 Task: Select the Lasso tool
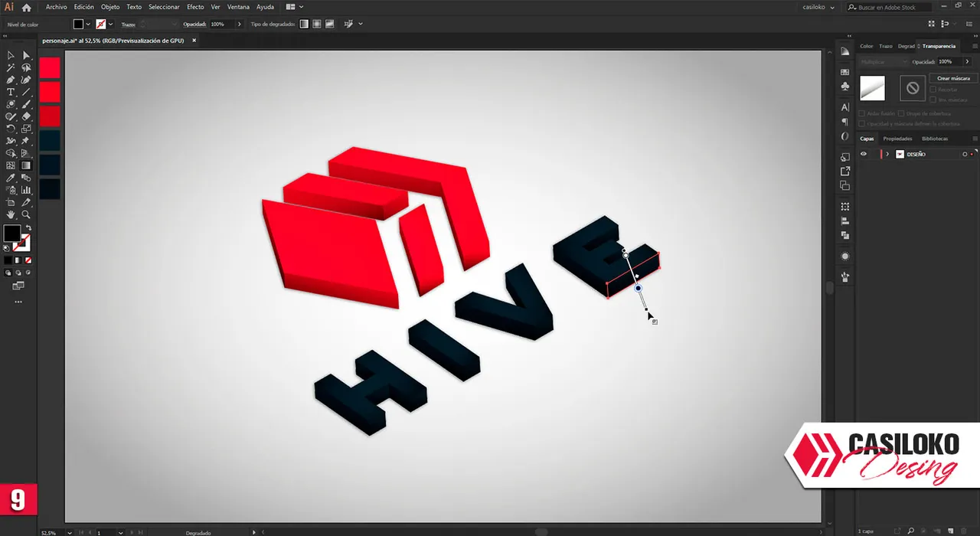tap(26, 67)
